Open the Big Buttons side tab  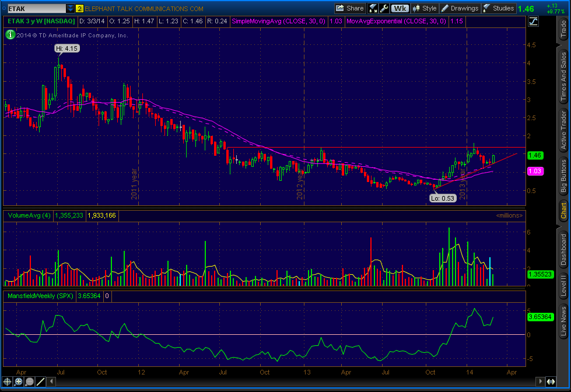click(564, 176)
